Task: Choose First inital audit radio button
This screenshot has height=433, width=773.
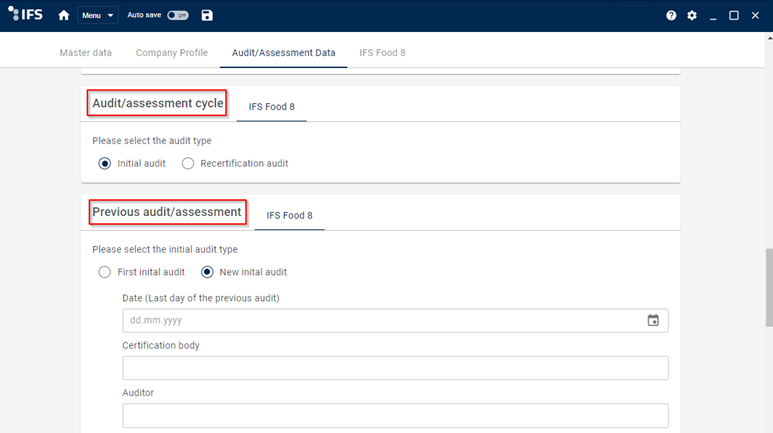Action: pos(105,272)
